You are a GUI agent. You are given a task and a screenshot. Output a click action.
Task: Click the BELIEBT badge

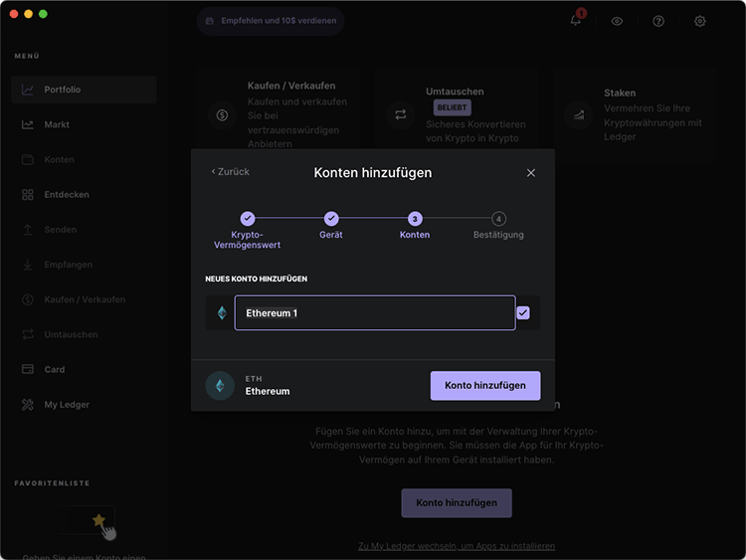point(452,107)
